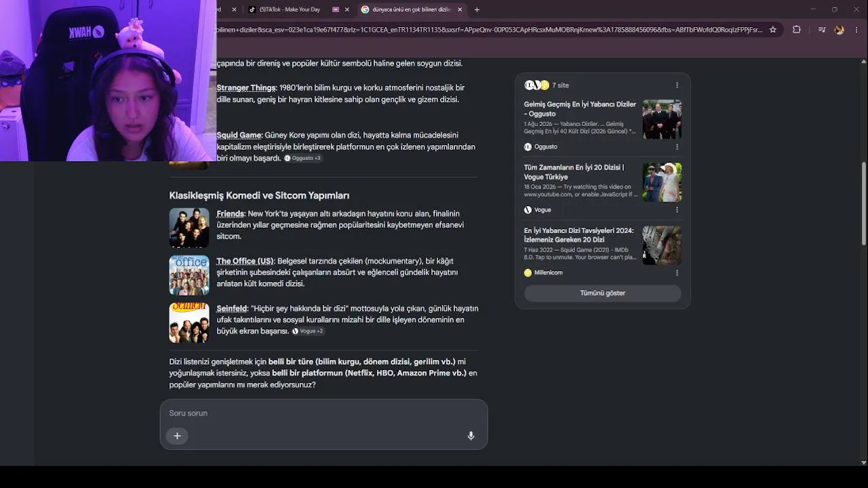View The Office poster thumbnail
Screen dimensions: 868x488
point(189,275)
